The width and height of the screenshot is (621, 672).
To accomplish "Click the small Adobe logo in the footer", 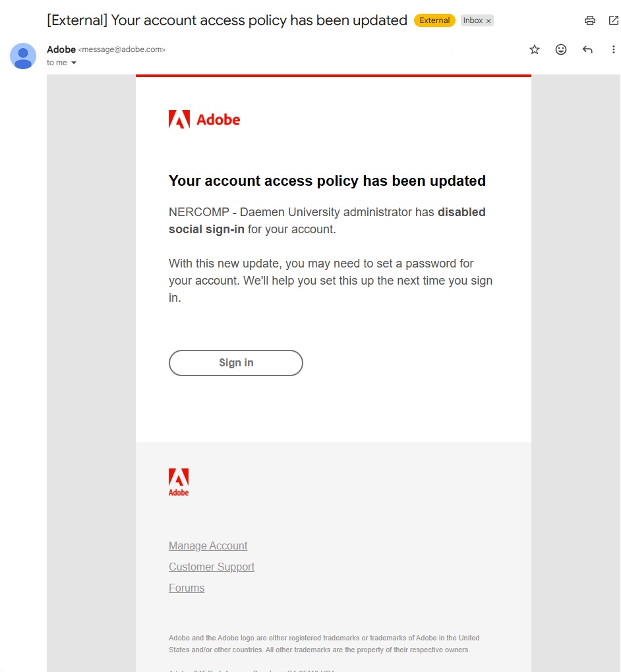I will 179,482.
